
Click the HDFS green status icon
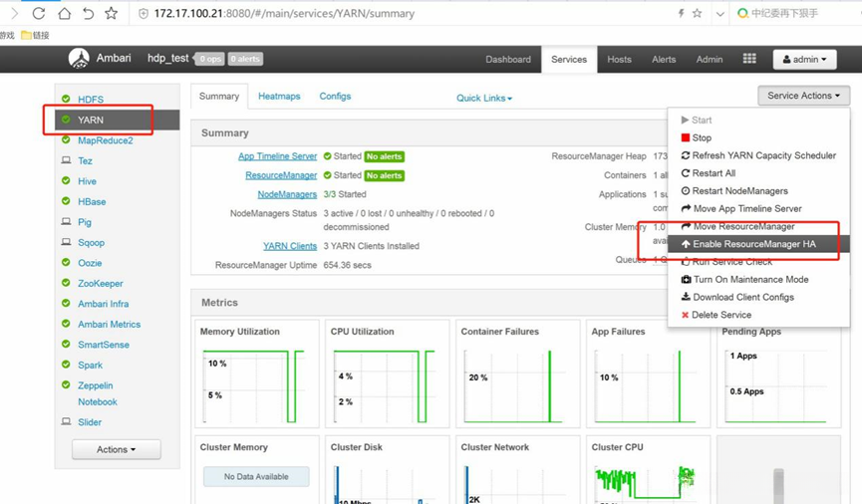click(x=66, y=99)
